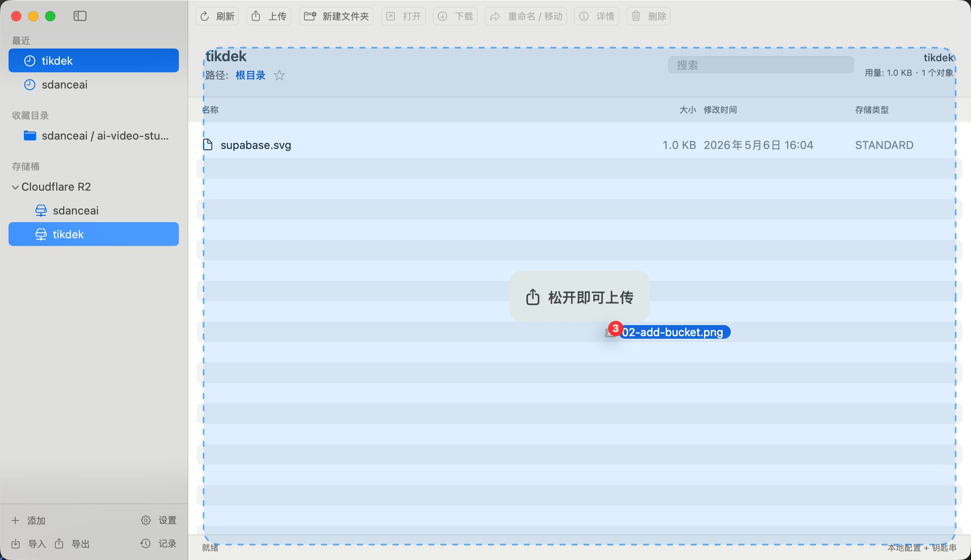Image resolution: width=971 pixels, height=560 pixels.
Task: Click the 2026年5月6日 16:04 date cell
Action: coord(758,145)
